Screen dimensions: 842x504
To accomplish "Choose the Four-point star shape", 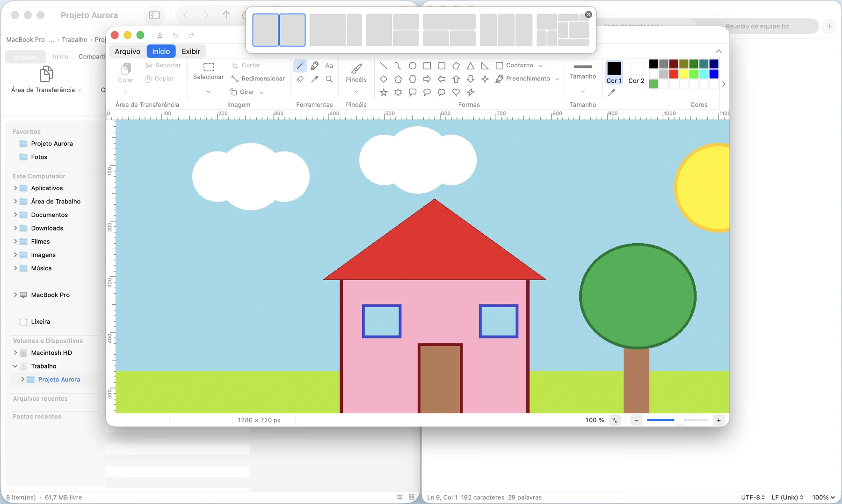I will (x=485, y=79).
